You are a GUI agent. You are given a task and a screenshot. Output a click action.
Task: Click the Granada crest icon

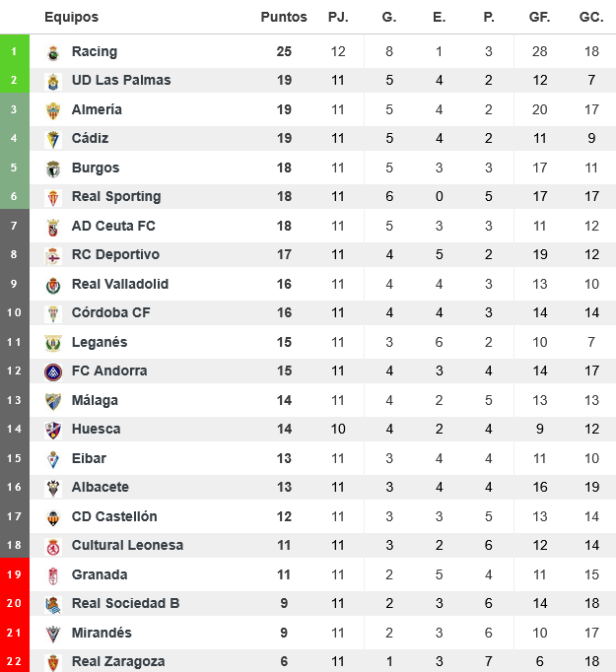click(x=53, y=575)
